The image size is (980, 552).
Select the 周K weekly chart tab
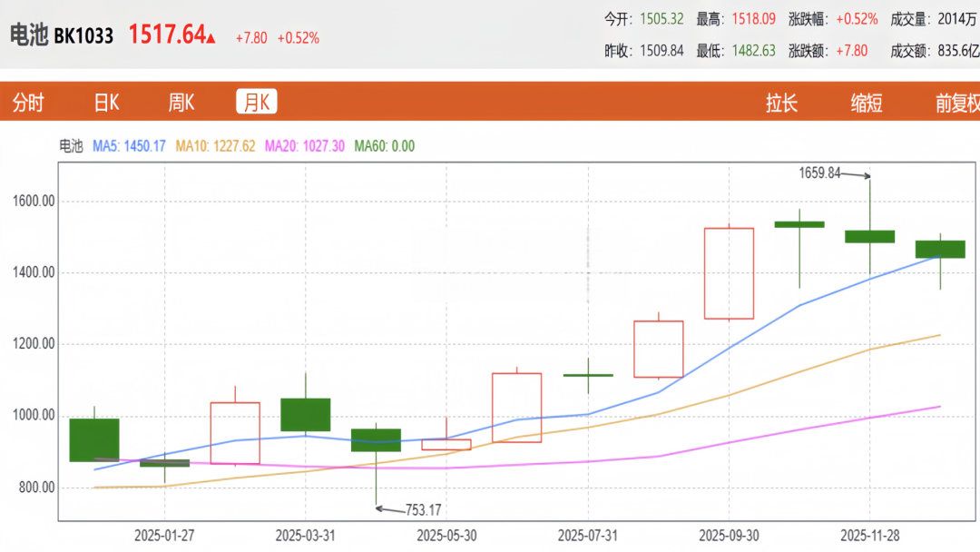click(x=181, y=103)
